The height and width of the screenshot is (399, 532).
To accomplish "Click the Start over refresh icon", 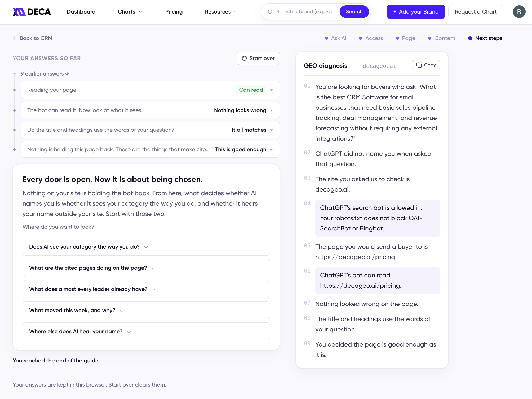I will click(x=244, y=58).
